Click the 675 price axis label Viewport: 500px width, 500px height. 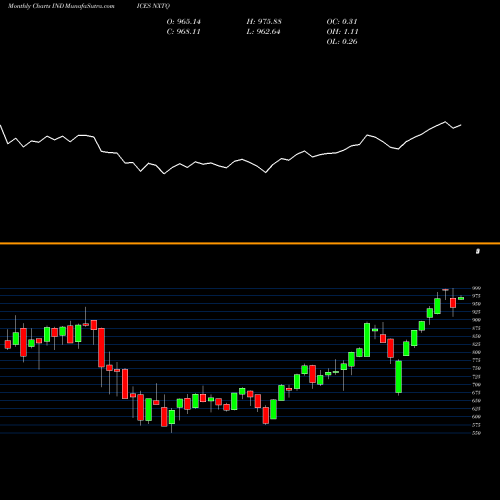click(x=476, y=393)
